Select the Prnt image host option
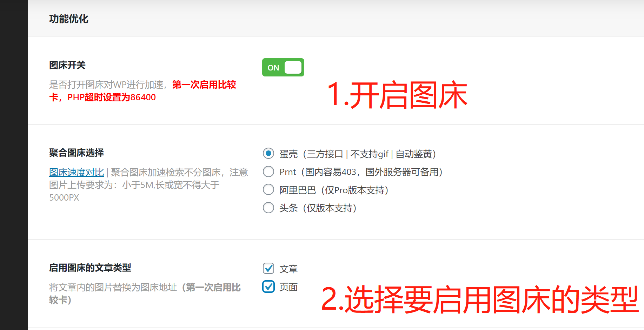The height and width of the screenshot is (330, 644). [268, 171]
